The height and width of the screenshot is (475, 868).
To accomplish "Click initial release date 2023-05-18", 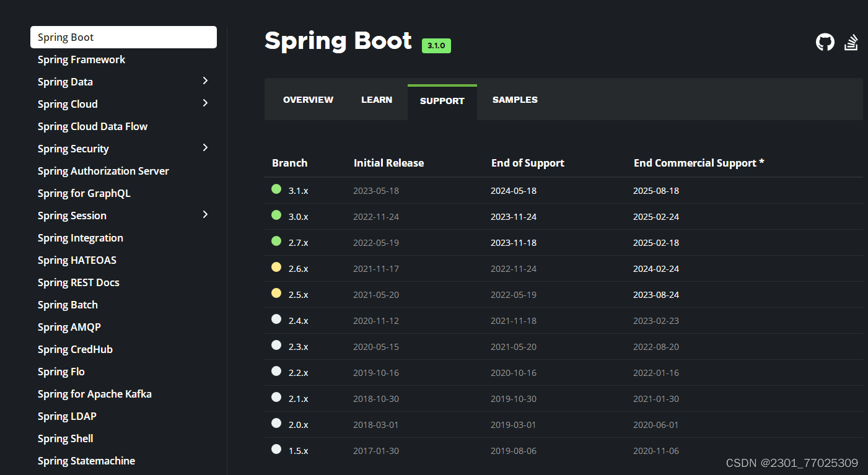I will 376,191.
